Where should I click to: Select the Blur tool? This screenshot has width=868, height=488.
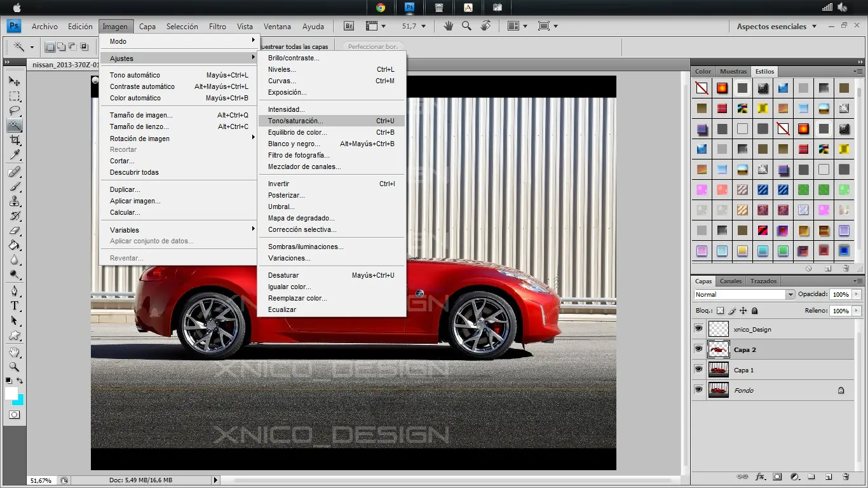click(x=14, y=260)
